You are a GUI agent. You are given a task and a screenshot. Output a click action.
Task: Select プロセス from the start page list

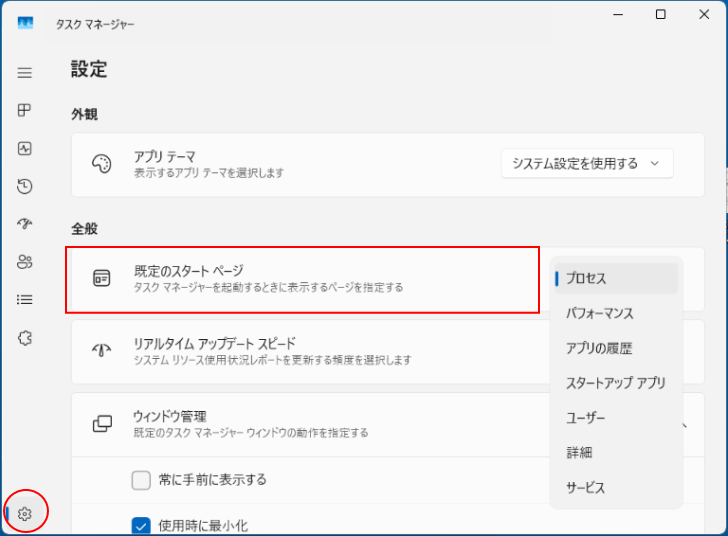(x=616, y=278)
